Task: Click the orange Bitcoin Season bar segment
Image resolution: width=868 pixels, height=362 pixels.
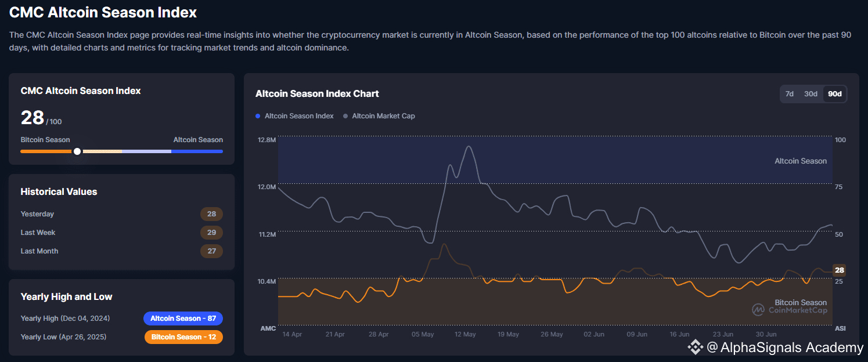Action: [x=45, y=151]
